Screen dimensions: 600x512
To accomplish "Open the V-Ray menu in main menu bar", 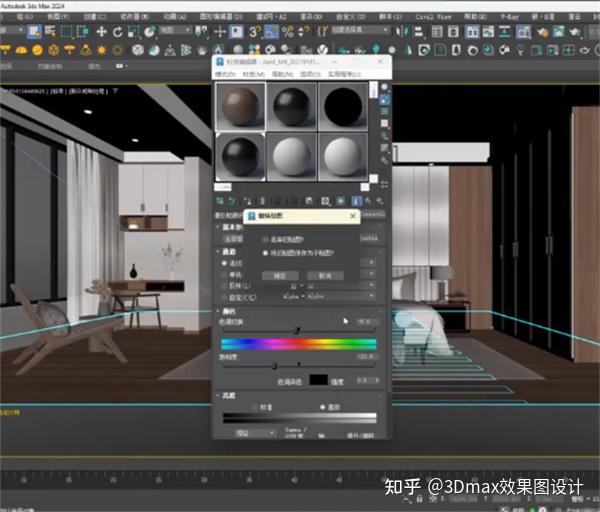I will click(x=510, y=17).
